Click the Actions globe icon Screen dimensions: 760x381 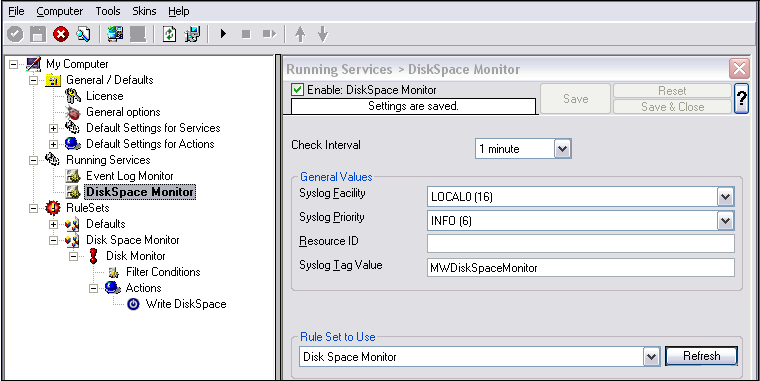click(113, 288)
